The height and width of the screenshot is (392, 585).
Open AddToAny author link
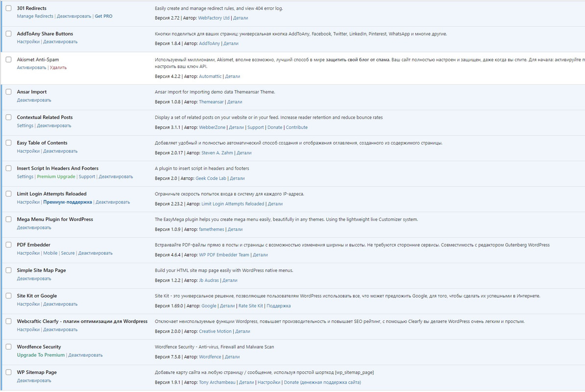tap(209, 43)
